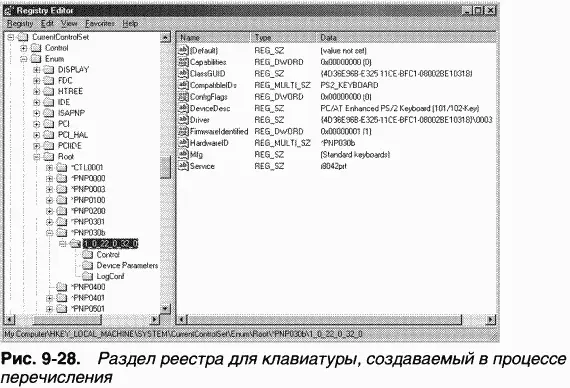Select the *PNP0301 folder icon
570x388 pixels.
click(62, 222)
